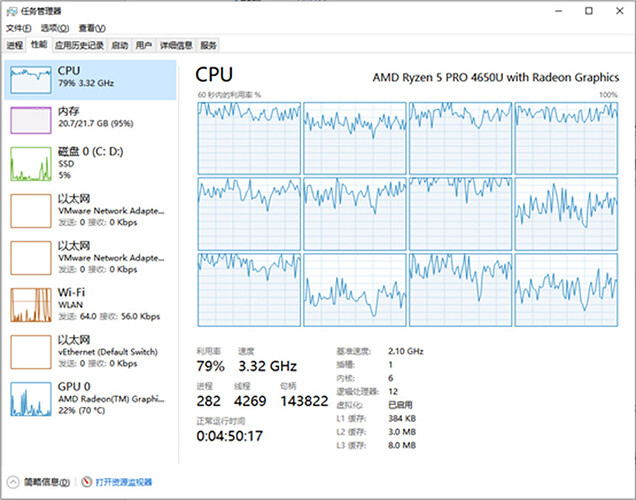Click the purple 内存 usage thumbnail
Image resolution: width=636 pixels, height=500 pixels.
tap(31, 120)
